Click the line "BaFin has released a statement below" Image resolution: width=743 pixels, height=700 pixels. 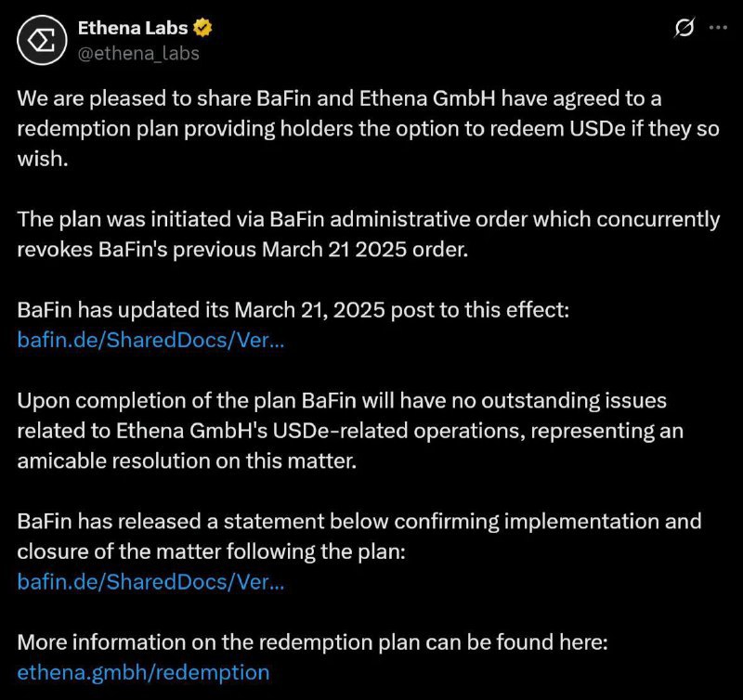pyautogui.click(x=359, y=522)
